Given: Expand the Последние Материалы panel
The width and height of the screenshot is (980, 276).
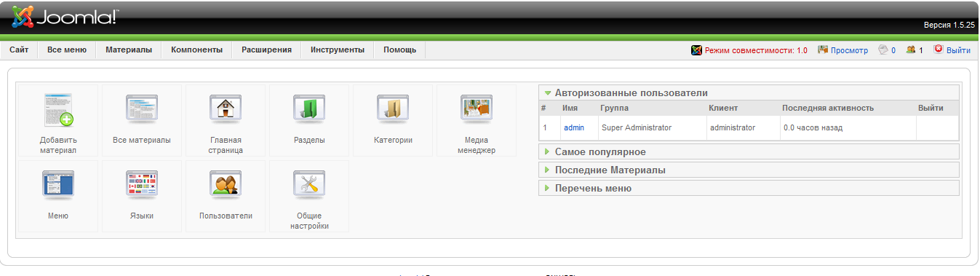Looking at the screenshot, I should pos(749,170).
